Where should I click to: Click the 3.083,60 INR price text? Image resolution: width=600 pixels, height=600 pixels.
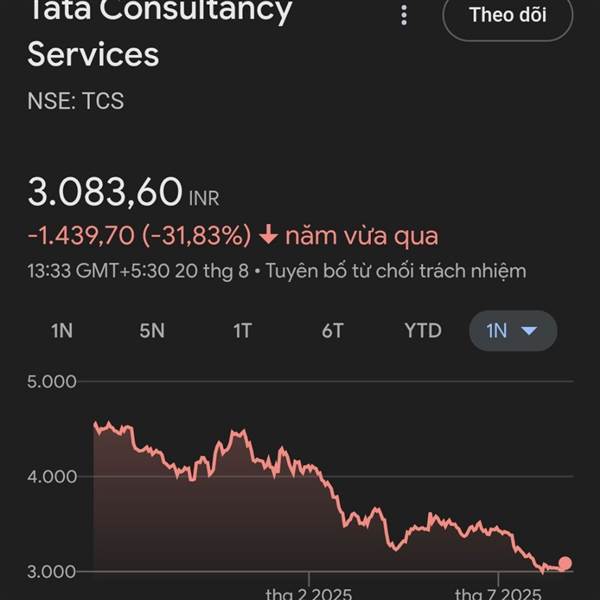123,192
